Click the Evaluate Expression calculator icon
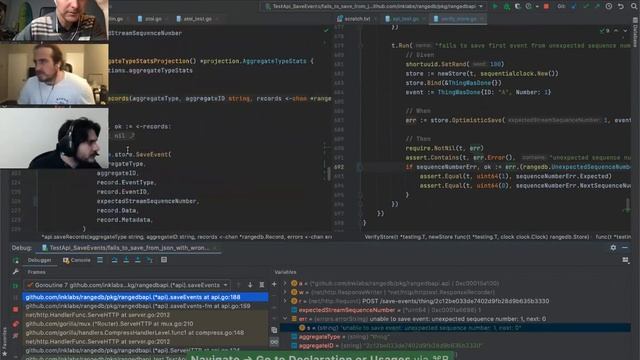 (164, 260)
